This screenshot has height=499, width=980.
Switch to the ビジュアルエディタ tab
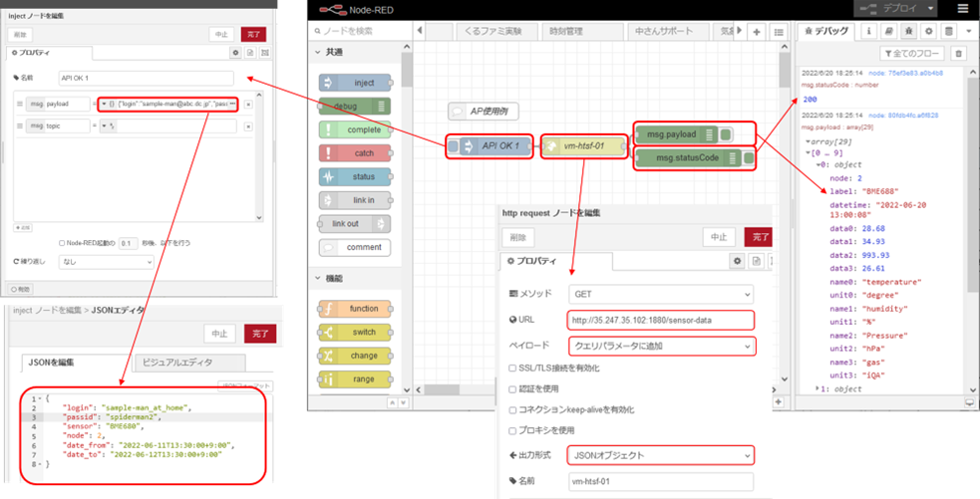175,363
